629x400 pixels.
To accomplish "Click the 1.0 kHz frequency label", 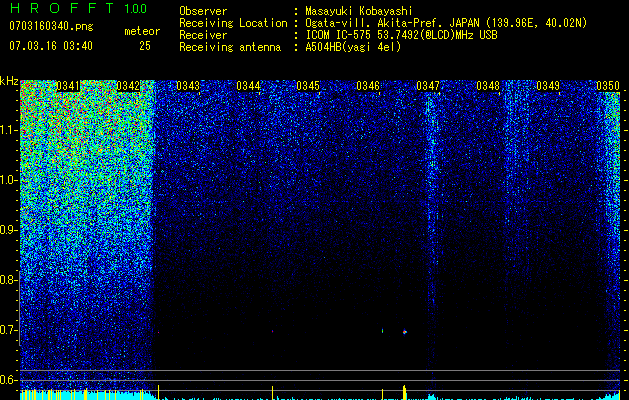I will 8,180.
